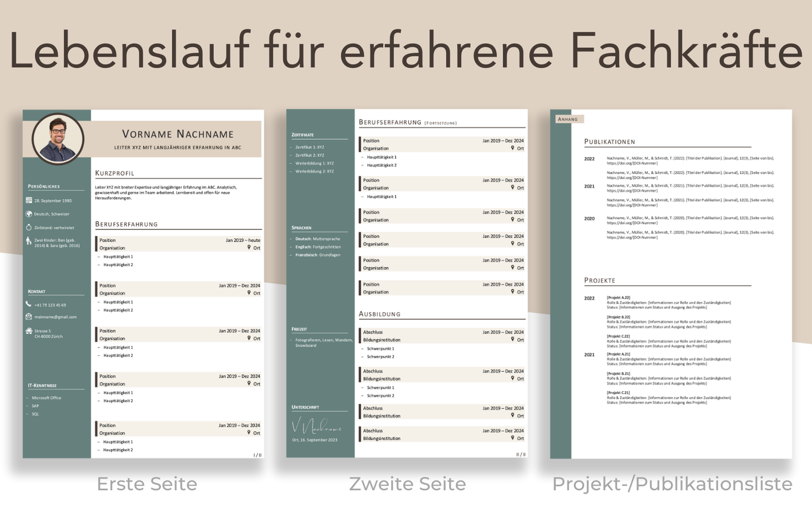
Task: Click the beige Vorname Nachname name banner
Action: point(178,139)
